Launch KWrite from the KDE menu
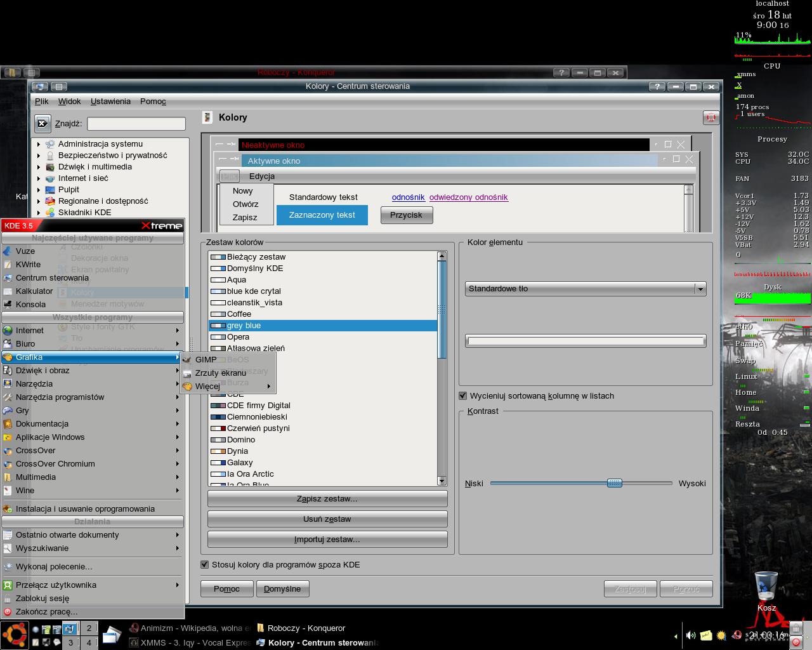 [x=28, y=264]
